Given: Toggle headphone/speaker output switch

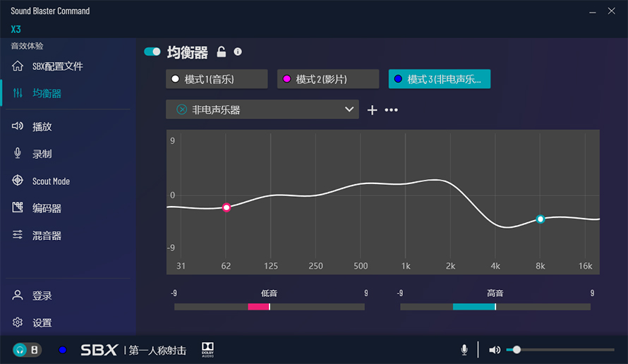Looking at the screenshot, I should coord(27,350).
